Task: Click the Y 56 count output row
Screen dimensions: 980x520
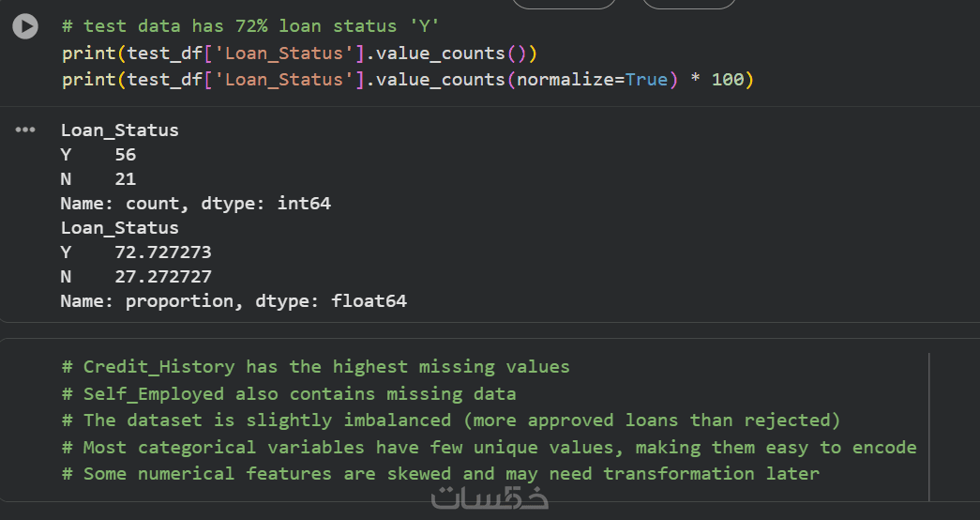Action: pos(98,155)
